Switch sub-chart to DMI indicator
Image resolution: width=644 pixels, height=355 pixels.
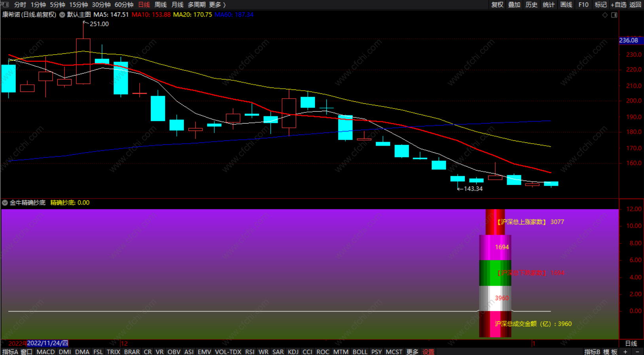point(65,351)
